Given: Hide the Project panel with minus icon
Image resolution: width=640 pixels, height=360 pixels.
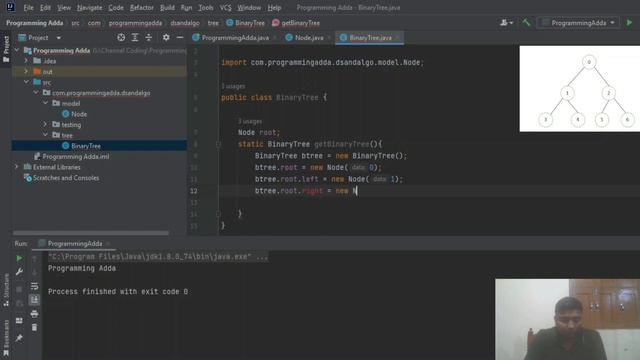Looking at the screenshot, I should coord(180,38).
